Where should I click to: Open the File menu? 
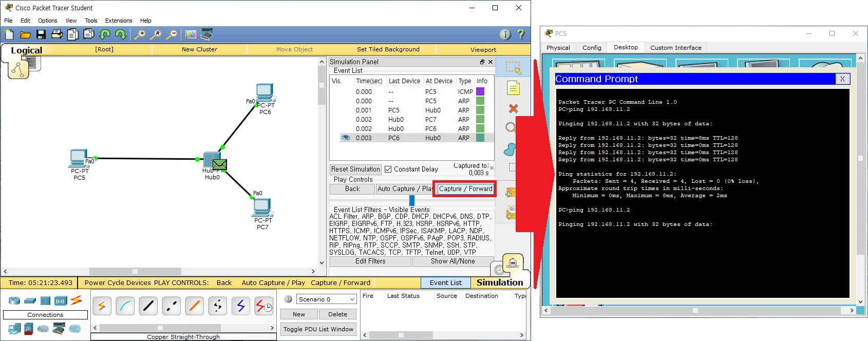click(x=8, y=21)
